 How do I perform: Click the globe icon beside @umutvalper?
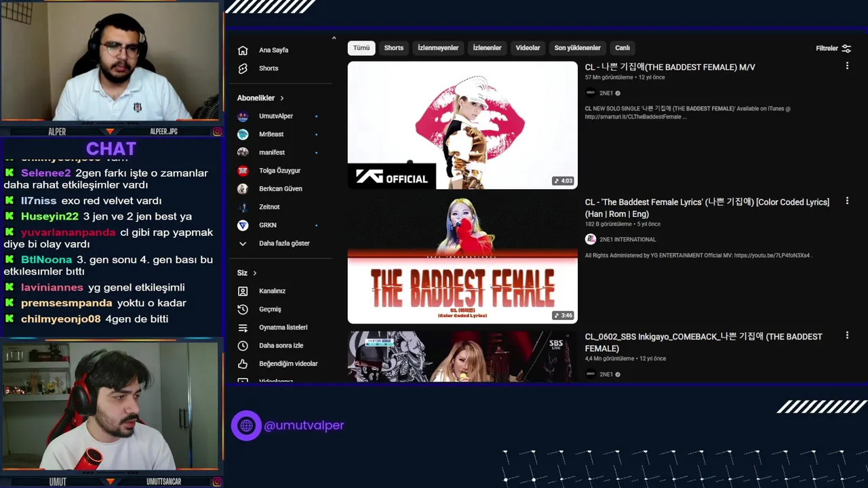[246, 426]
